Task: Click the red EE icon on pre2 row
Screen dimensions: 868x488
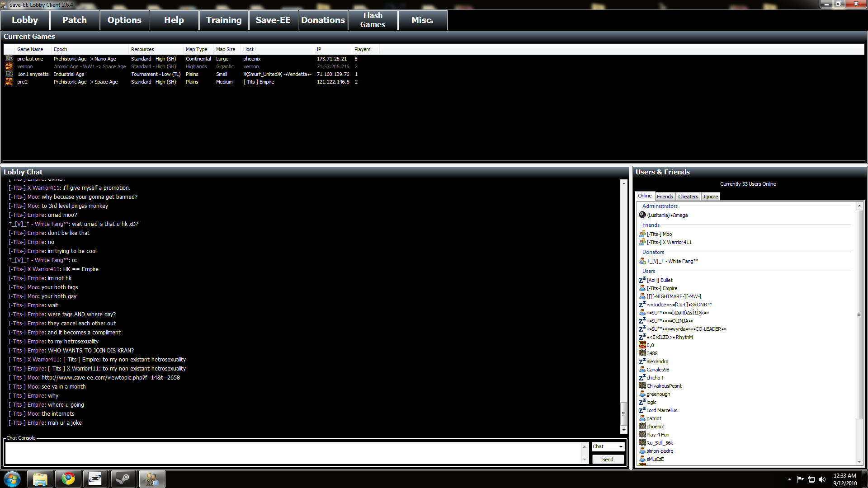Action: pos(9,81)
